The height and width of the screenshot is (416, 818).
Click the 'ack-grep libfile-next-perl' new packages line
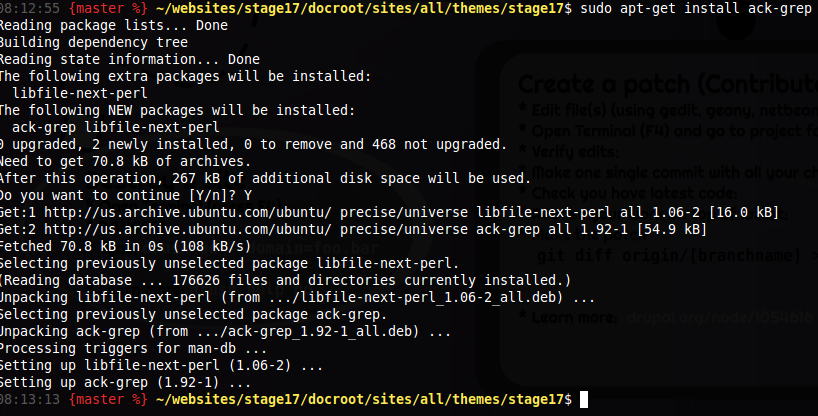[116, 127]
